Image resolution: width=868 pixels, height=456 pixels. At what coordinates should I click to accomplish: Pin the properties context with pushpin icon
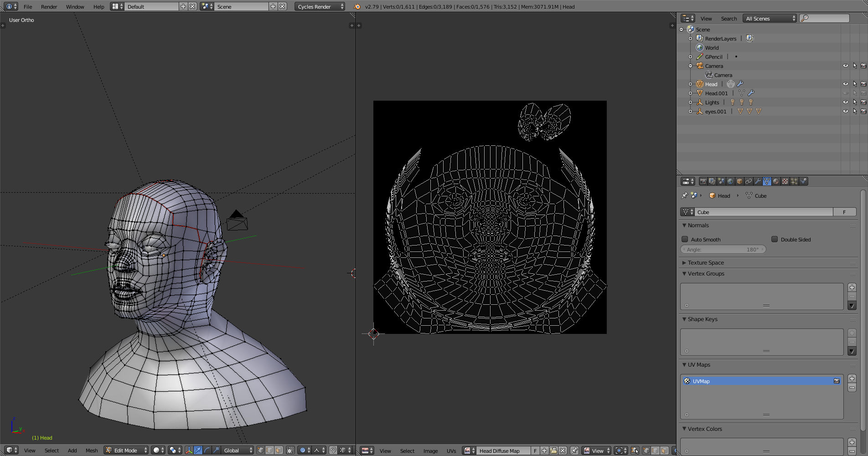pyautogui.click(x=684, y=195)
